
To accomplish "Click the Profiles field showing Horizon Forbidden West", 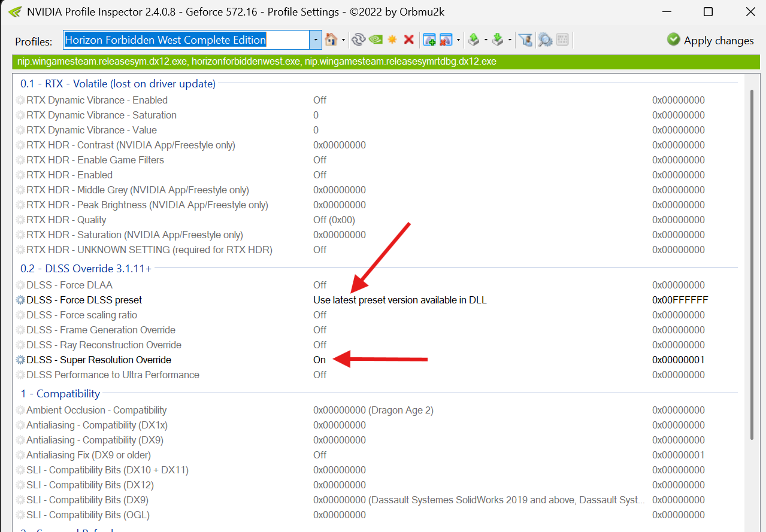I will click(186, 40).
